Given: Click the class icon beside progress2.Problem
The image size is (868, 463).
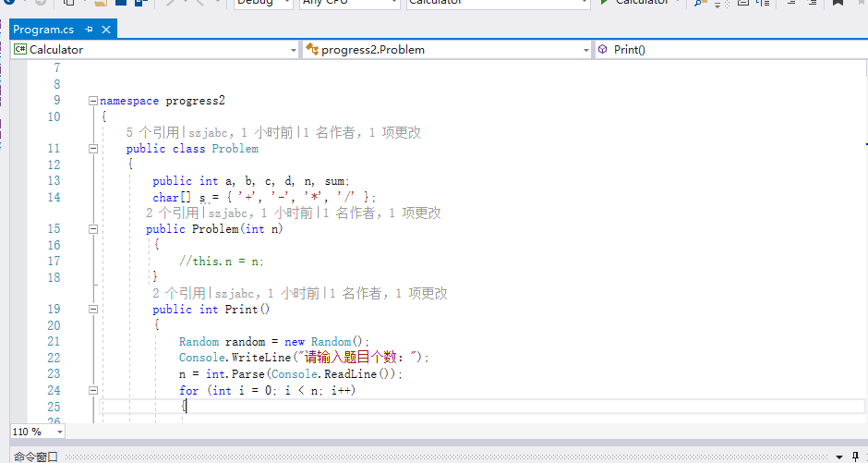Looking at the screenshot, I should tap(312, 49).
